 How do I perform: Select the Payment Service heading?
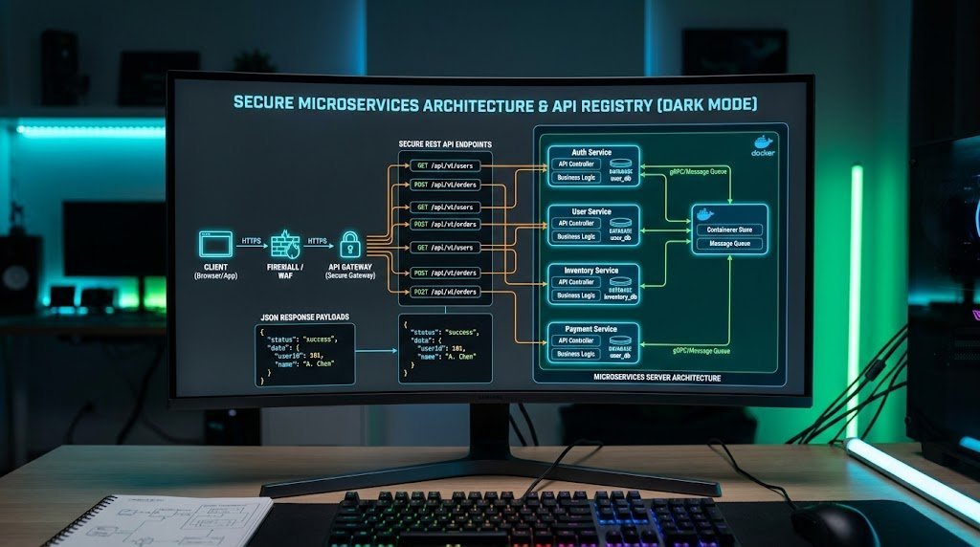point(591,329)
